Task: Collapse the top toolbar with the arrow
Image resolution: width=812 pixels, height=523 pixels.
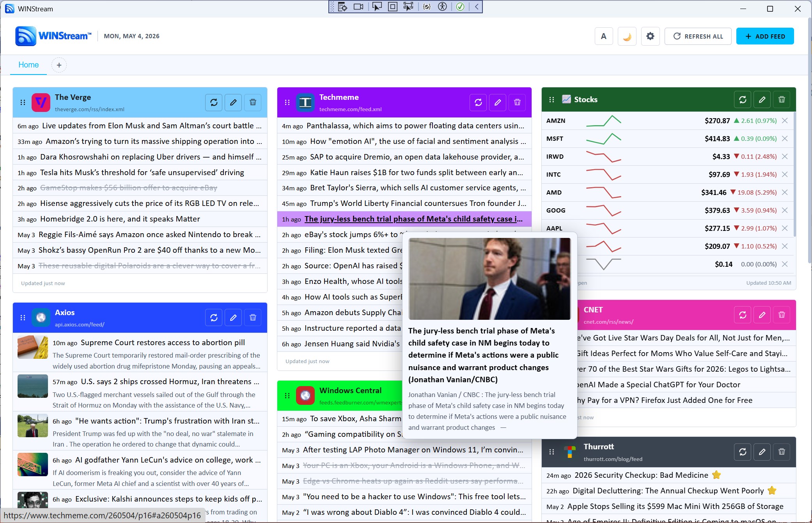Action: [477, 7]
